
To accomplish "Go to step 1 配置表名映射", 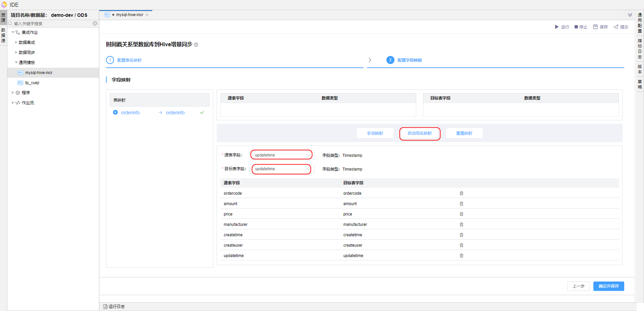I will [x=129, y=60].
